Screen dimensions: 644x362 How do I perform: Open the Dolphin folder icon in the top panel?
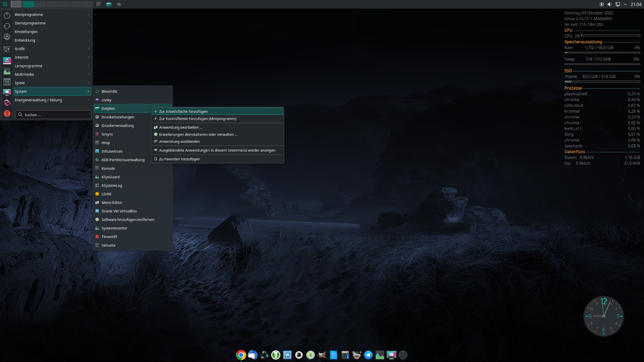[109, 4]
